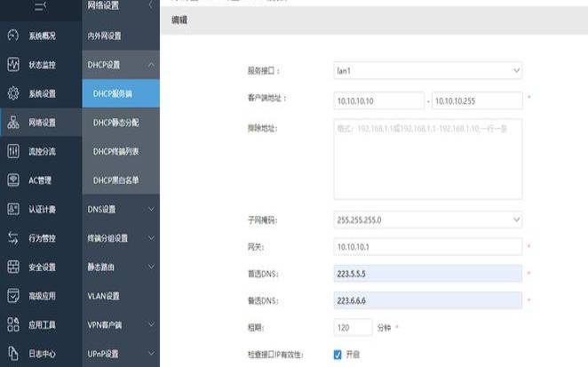The height and width of the screenshot is (367, 588).
Task: Go to 应用工具 section
Action: (x=41, y=324)
